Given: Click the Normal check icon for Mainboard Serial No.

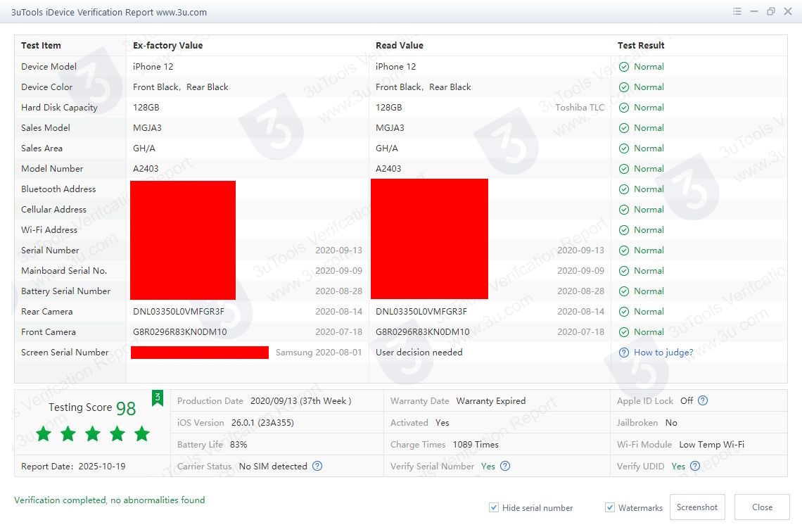Looking at the screenshot, I should click(x=624, y=271).
